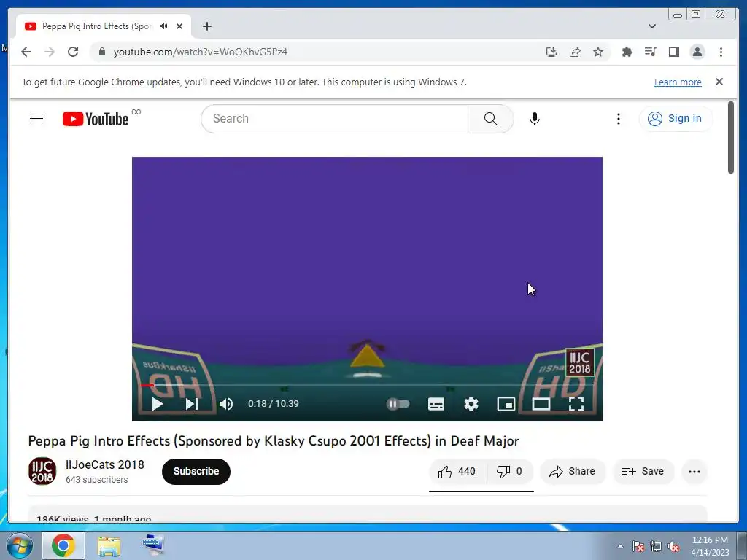Open the on-screen keyboard taskbar item
This screenshot has height=560, width=747.
[x=153, y=545]
